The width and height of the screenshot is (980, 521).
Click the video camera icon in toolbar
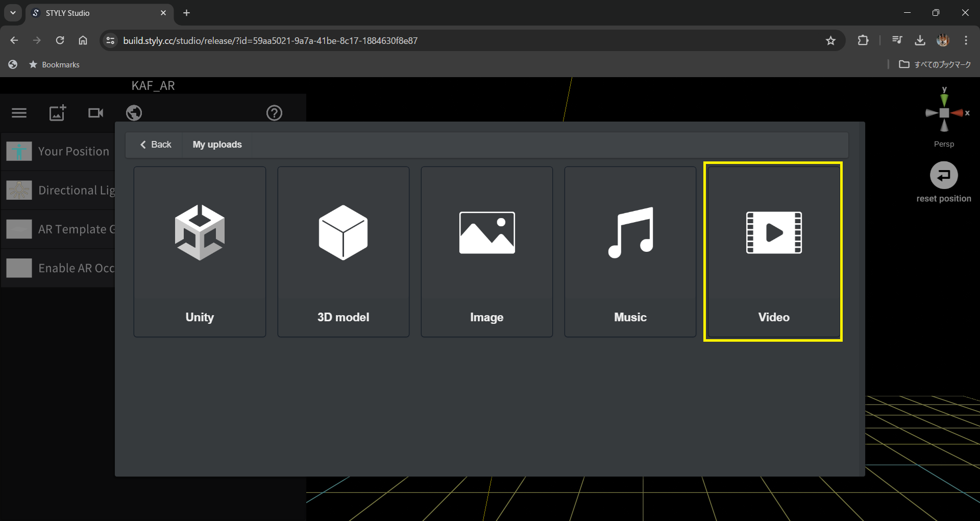click(96, 113)
